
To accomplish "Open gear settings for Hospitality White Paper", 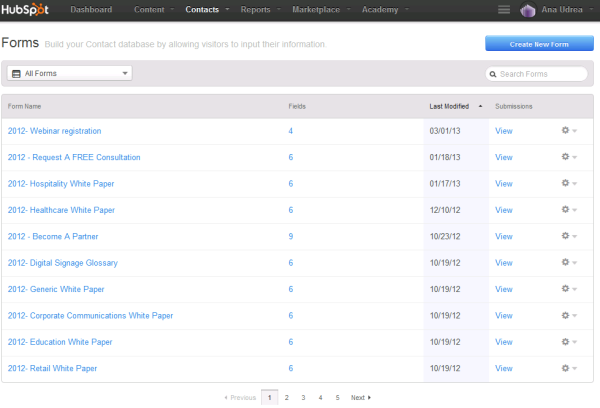I will point(568,183).
